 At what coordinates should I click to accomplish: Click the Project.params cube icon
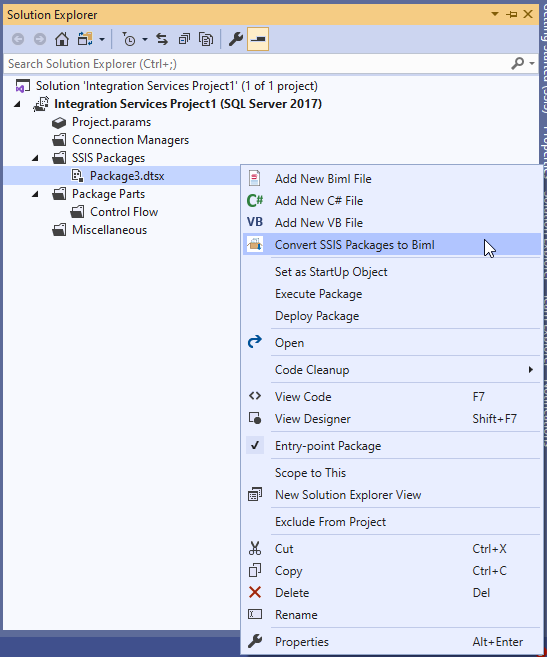coord(59,122)
